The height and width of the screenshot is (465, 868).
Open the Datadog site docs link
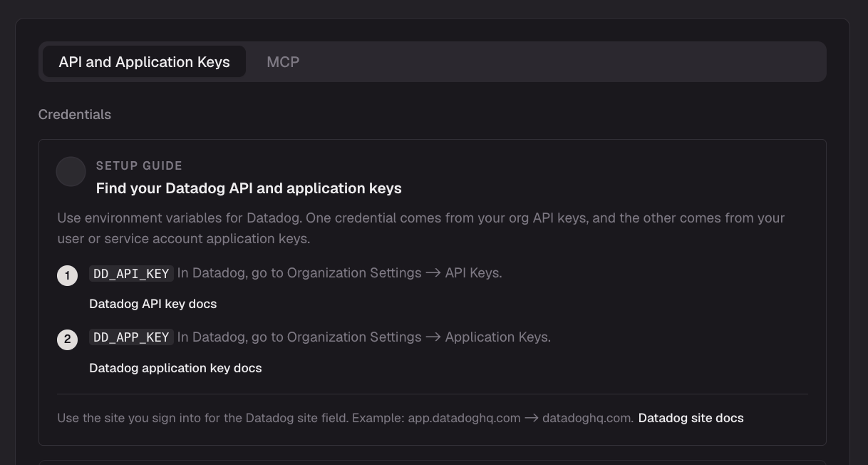691,418
